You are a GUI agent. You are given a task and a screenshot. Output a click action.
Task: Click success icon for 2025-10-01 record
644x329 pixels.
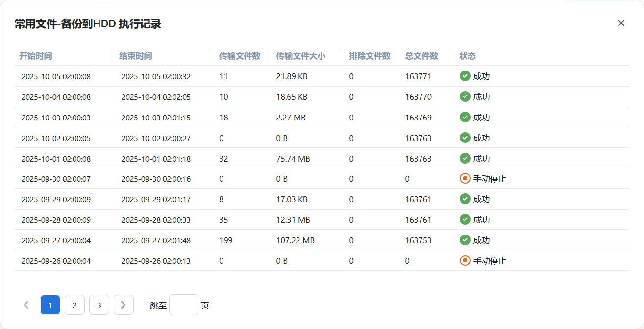click(465, 159)
